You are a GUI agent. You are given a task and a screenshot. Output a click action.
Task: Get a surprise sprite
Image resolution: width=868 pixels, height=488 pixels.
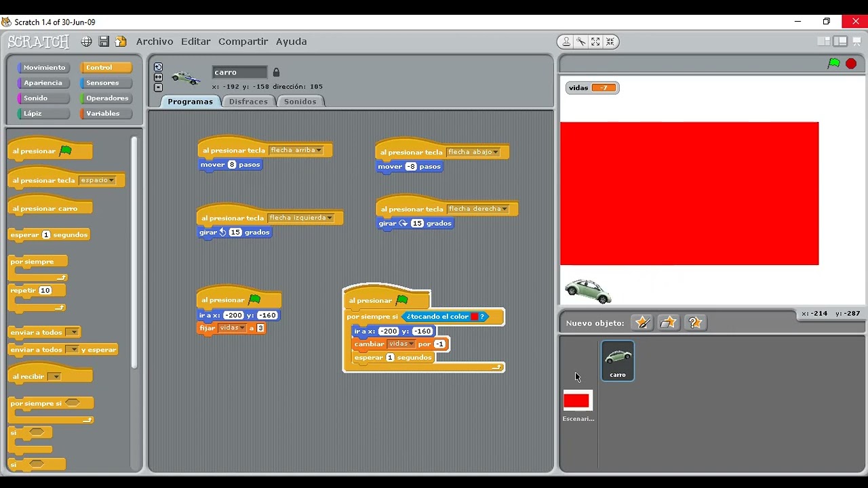click(695, 323)
